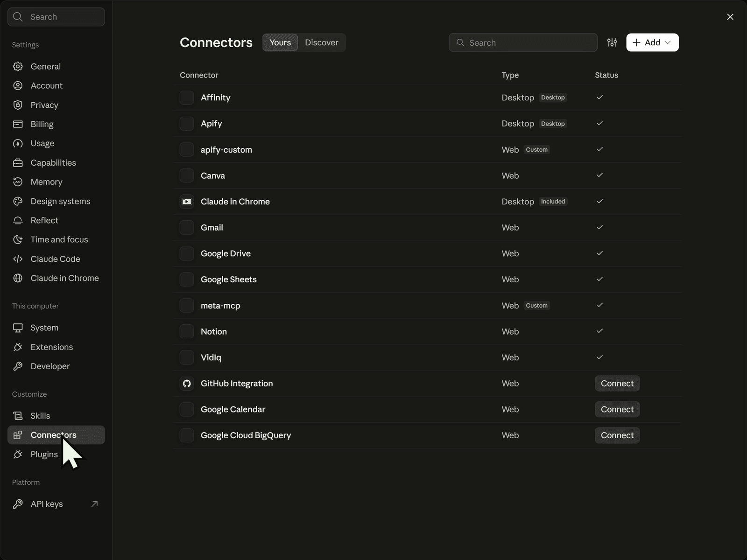Go to Usage settings
The image size is (747, 560).
(x=56, y=143)
